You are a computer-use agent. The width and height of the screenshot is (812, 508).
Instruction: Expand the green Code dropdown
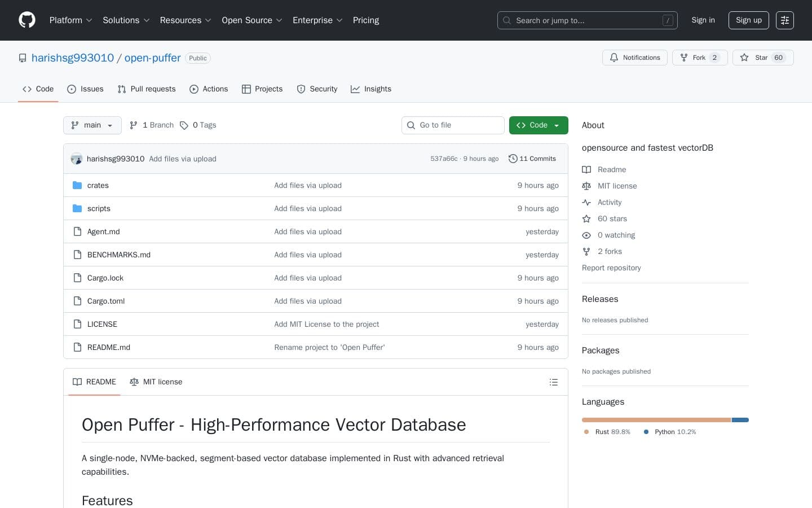538,125
